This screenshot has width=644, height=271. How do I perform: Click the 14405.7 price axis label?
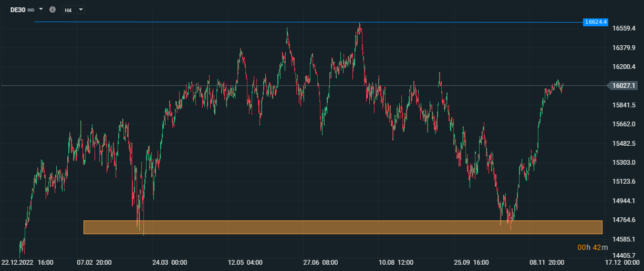point(625,255)
